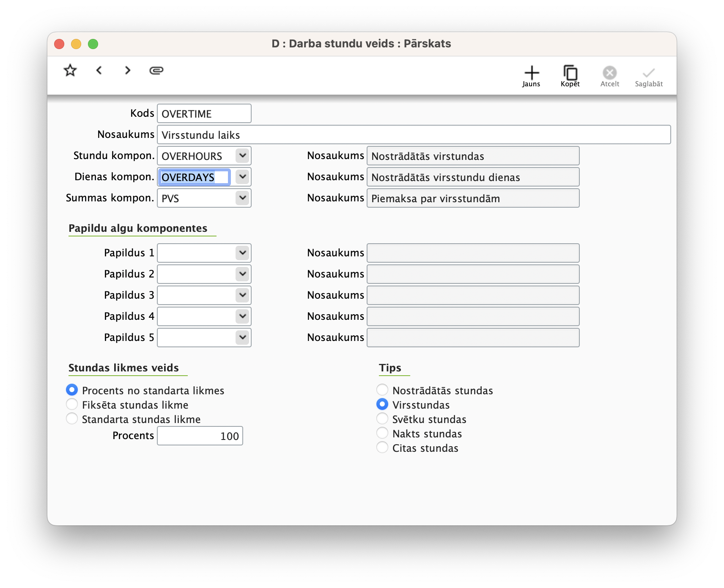Mark record as favorite with star icon
The width and height of the screenshot is (724, 588).
click(70, 70)
